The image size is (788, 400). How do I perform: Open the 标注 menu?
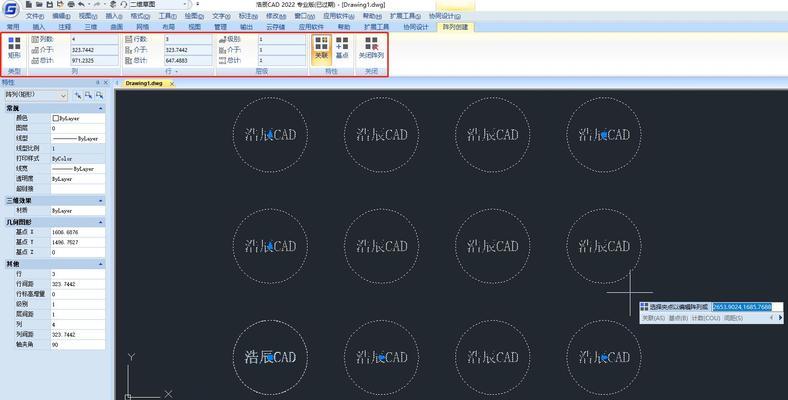click(248, 16)
